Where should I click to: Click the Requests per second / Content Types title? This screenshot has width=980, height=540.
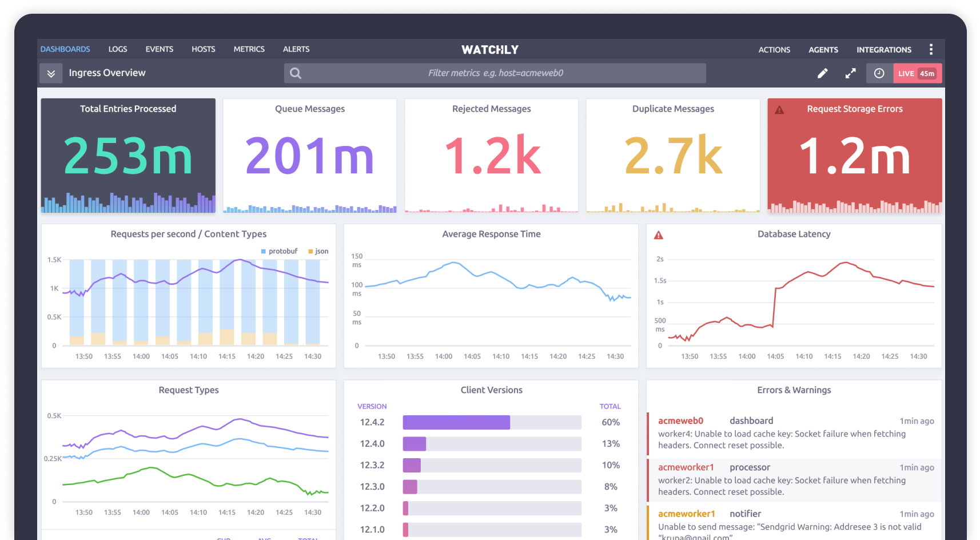point(189,234)
